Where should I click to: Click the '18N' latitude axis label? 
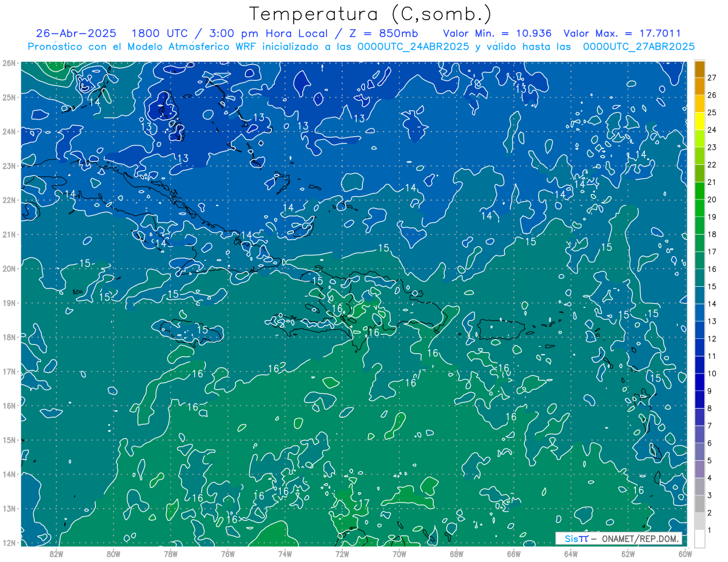(x=9, y=337)
